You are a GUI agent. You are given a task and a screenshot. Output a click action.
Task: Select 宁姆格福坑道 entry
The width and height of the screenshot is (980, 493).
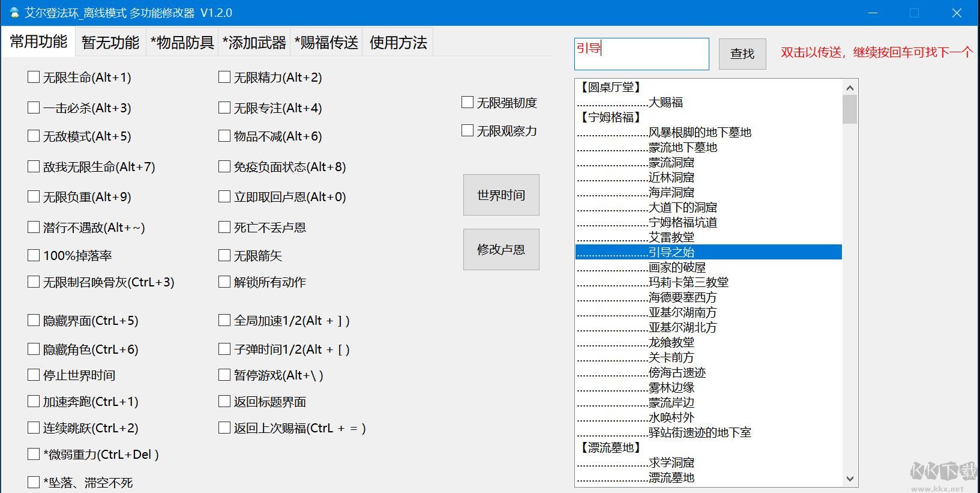point(709,222)
